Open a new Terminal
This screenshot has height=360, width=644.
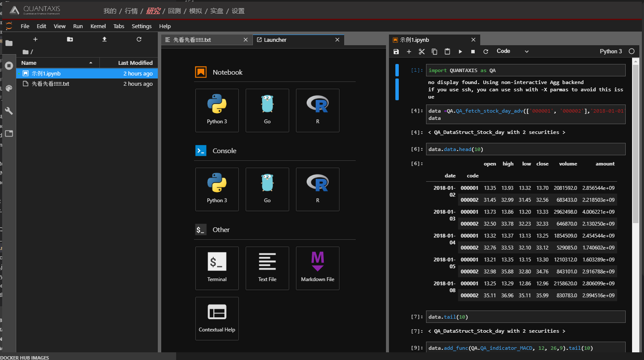click(217, 268)
